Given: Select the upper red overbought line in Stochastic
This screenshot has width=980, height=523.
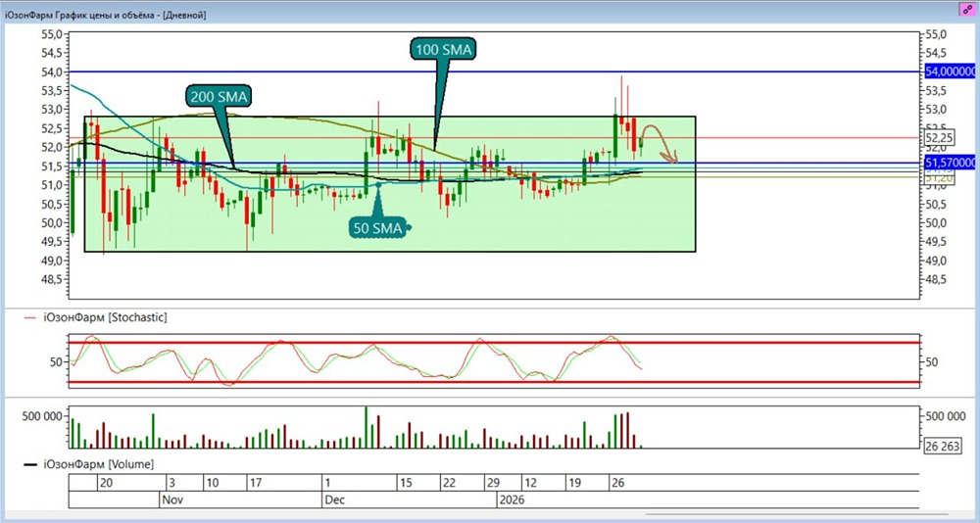Looking at the screenshot, I should [x=494, y=343].
